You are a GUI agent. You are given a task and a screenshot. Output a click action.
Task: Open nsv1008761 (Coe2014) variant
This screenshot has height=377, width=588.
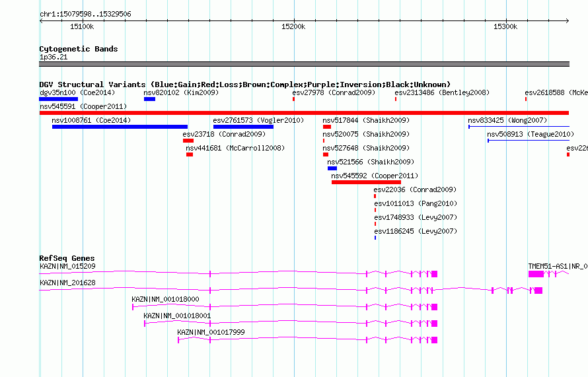coord(91,120)
